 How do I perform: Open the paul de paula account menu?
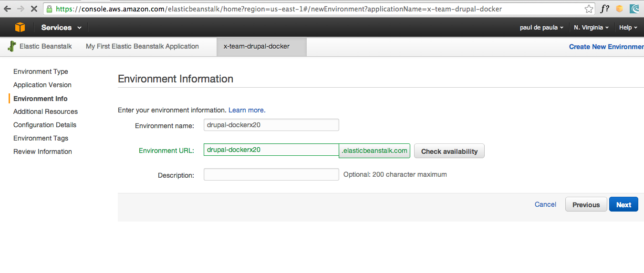click(x=541, y=28)
